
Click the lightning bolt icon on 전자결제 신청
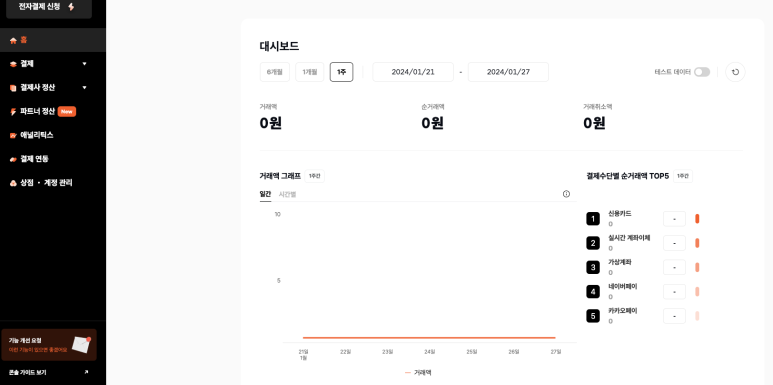[x=71, y=7]
